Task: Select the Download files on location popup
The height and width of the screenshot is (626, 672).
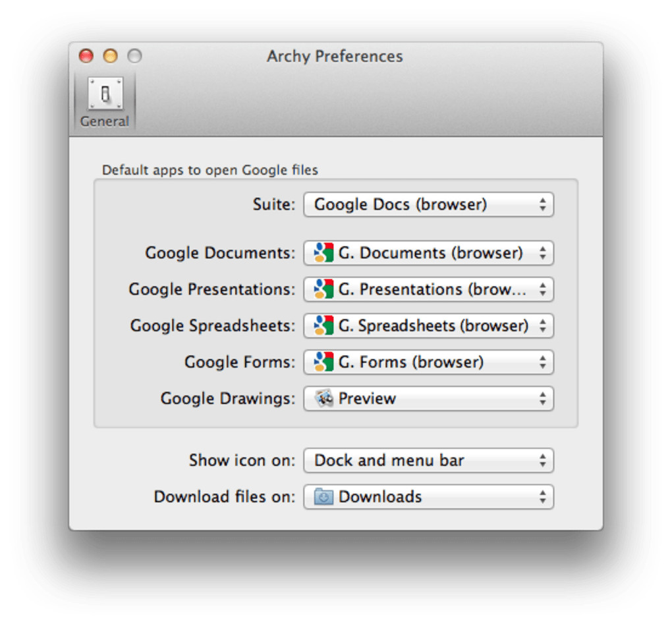Action: coord(428,497)
